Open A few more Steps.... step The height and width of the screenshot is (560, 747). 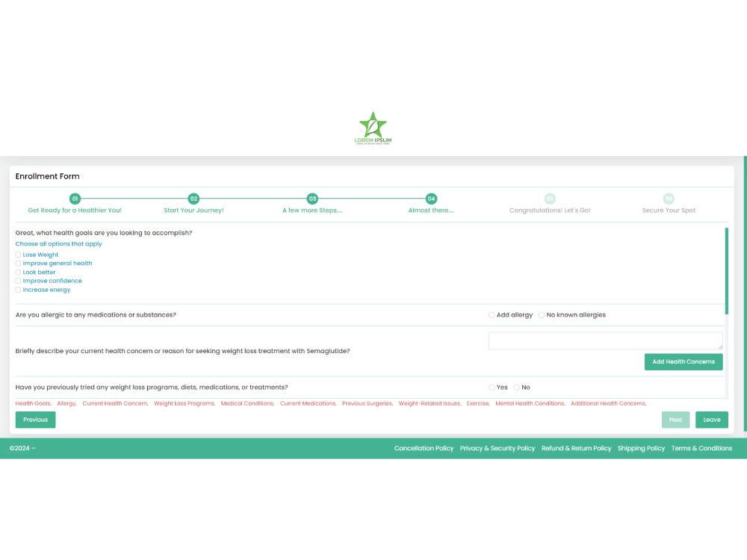tap(312, 210)
